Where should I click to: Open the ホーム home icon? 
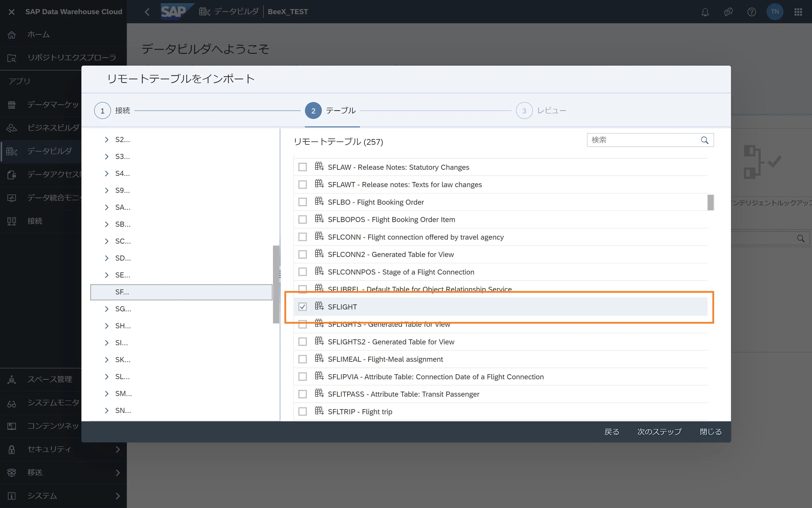point(12,35)
